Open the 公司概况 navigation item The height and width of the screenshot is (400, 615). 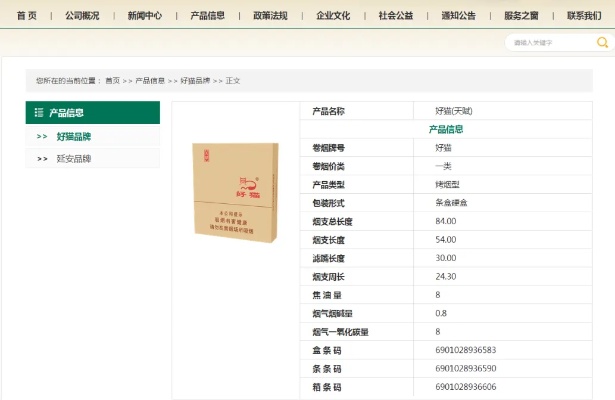82,16
